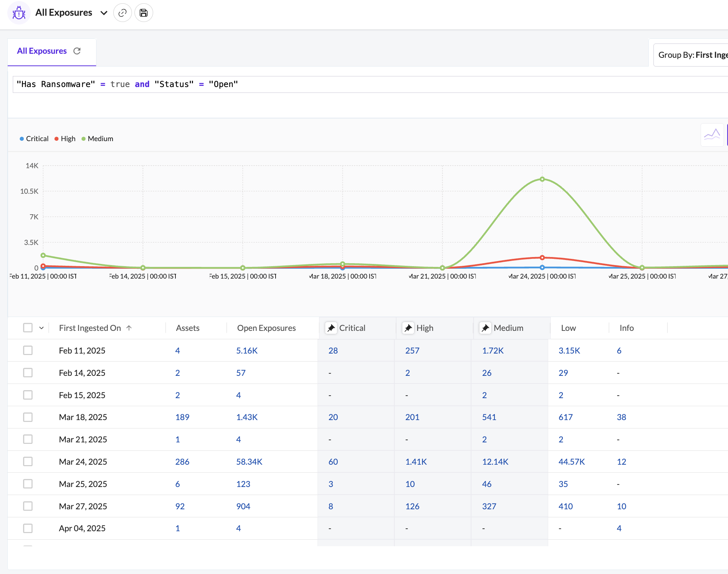Toggle the Critical legend series

coord(34,139)
